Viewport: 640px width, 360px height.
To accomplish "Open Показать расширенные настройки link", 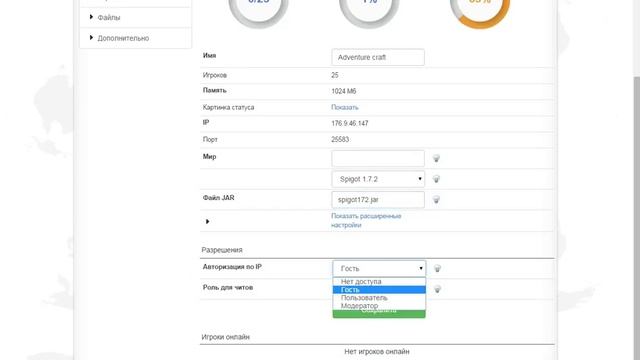I will (366, 220).
